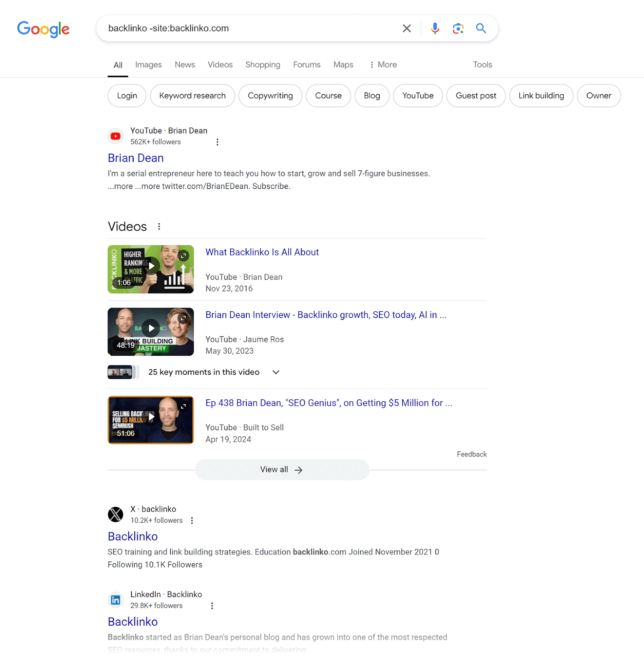Open the Backlinko LinkedIn result title
Image resolution: width=644 pixels, height=658 pixels.
[x=133, y=622]
